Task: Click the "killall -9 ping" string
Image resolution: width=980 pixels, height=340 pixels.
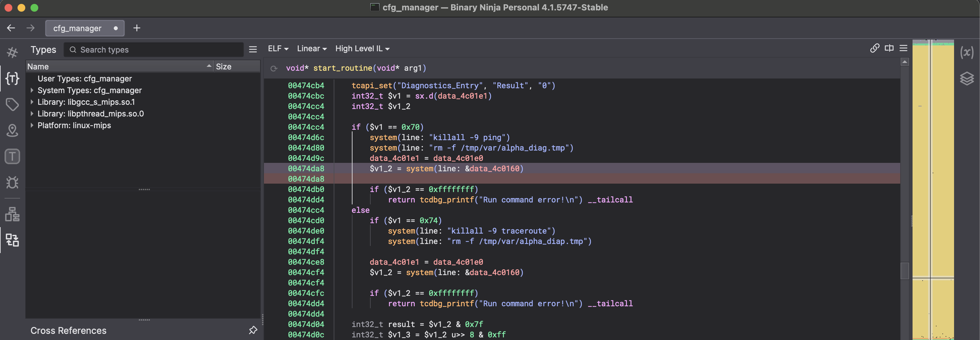Action: pos(467,138)
